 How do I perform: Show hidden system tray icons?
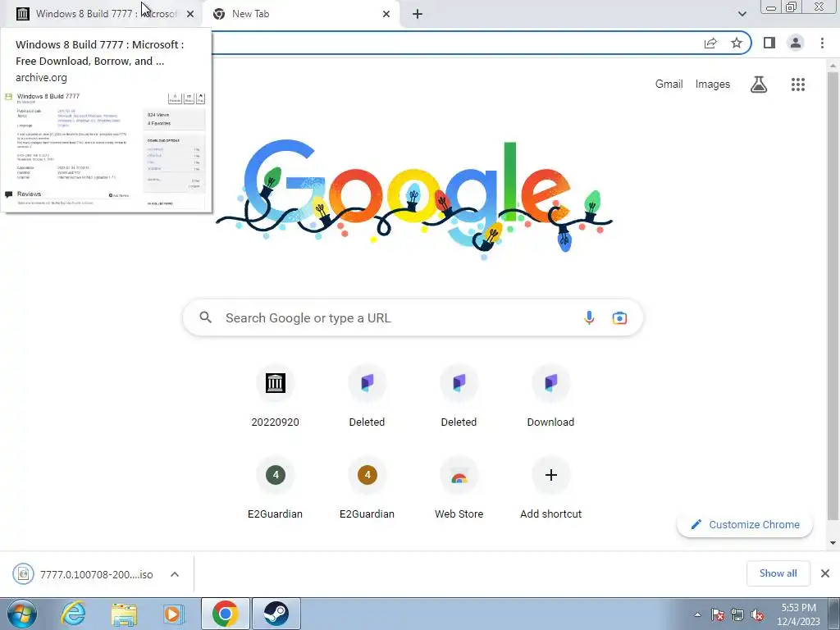[x=697, y=614]
